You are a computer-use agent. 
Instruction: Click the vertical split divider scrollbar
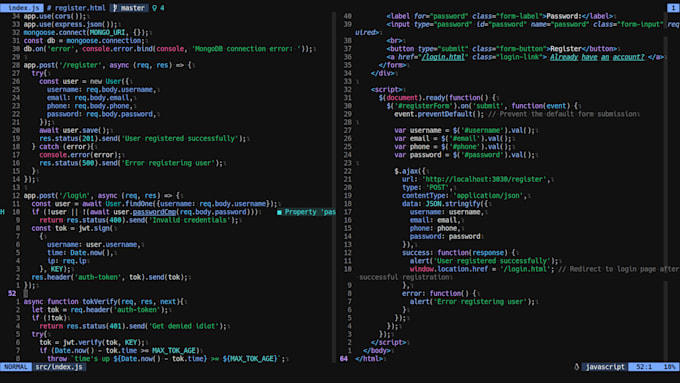[334, 187]
